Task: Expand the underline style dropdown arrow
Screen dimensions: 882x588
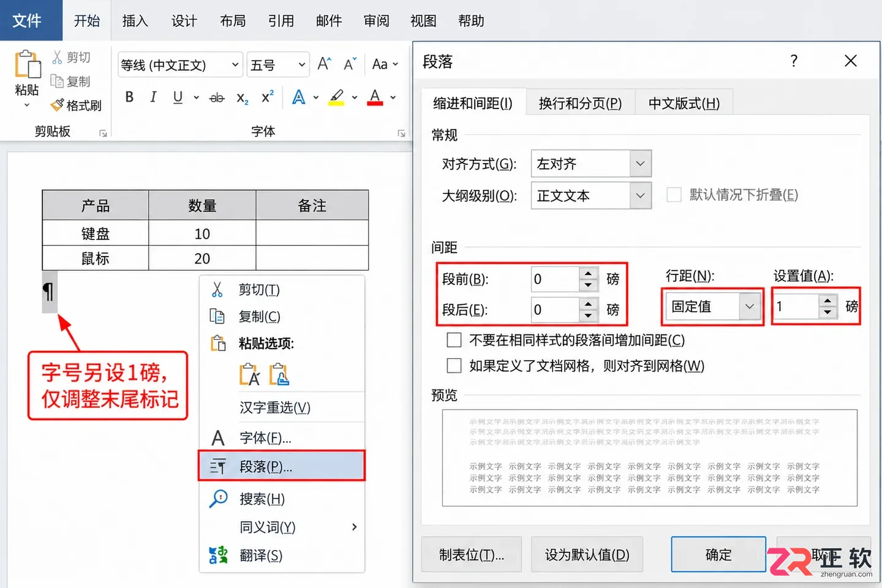Action: (196, 97)
